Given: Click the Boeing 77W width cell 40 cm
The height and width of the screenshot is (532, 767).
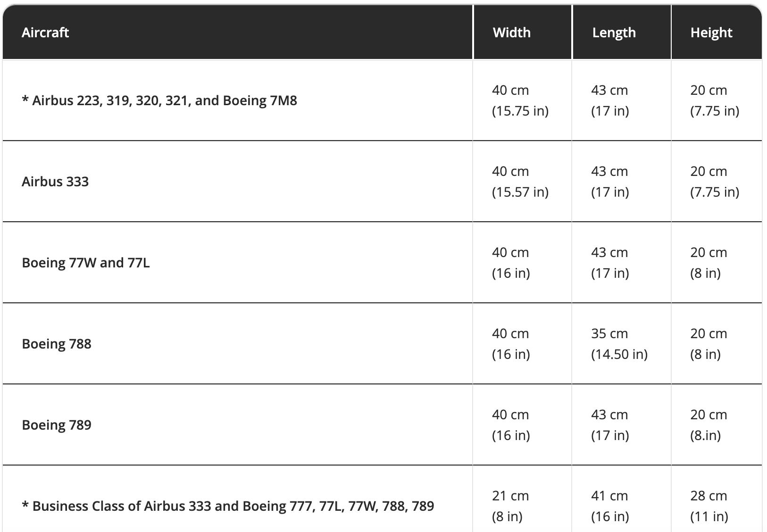Looking at the screenshot, I should click(510, 253).
